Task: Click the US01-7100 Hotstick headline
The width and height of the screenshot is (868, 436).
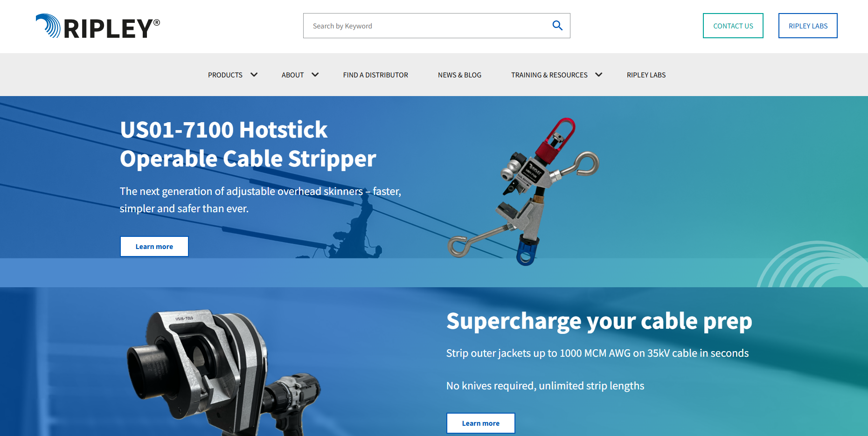Action: [x=248, y=144]
